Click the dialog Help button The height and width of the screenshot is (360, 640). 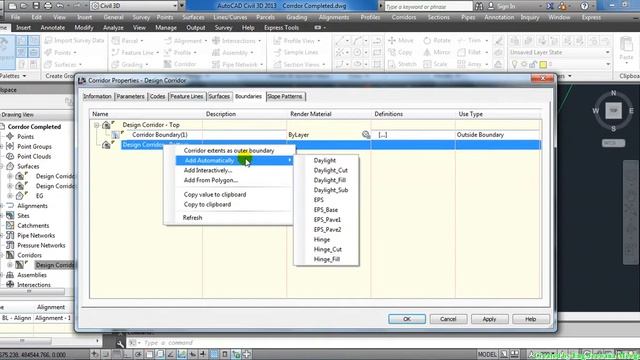531,319
